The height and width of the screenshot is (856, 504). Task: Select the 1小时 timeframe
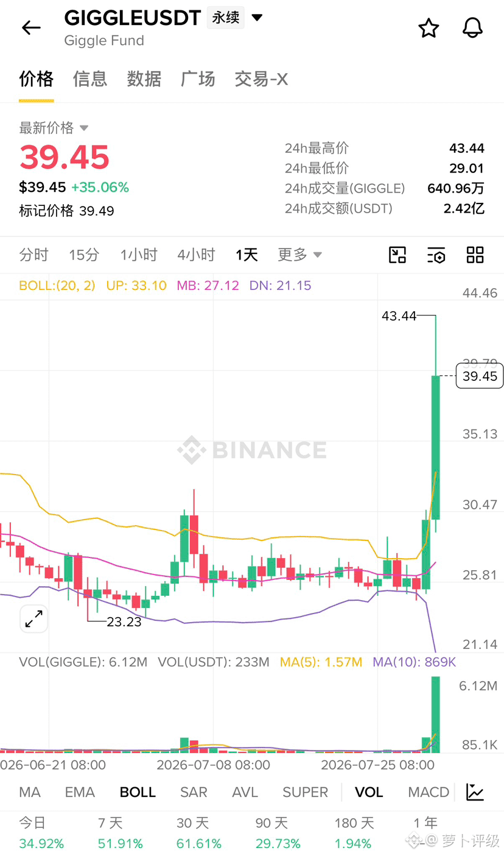pyautogui.click(x=139, y=255)
